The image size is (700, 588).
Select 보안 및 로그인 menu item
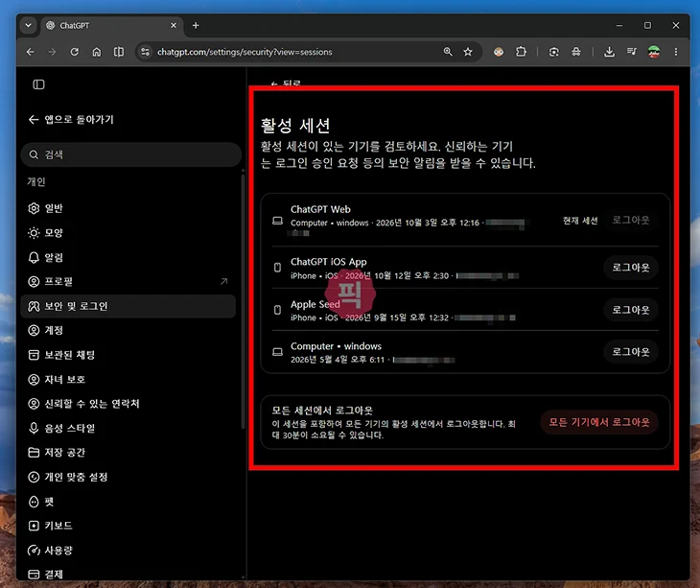(128, 306)
